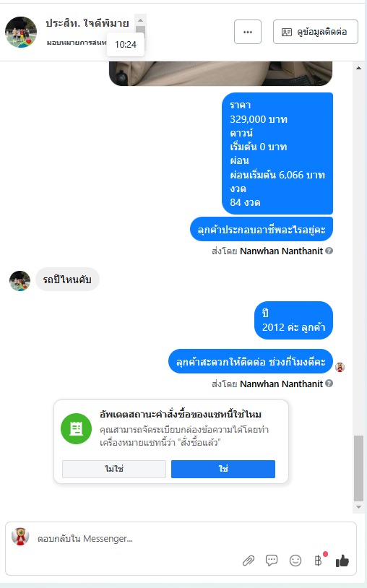Click the car interior photo message
This screenshot has width=367, height=588.
pos(221,74)
